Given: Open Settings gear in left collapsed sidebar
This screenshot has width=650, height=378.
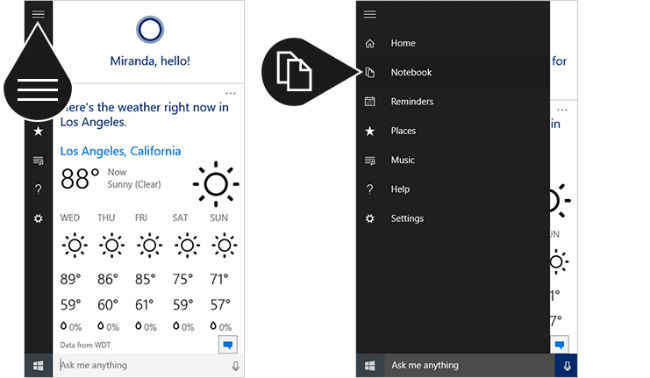Looking at the screenshot, I should coord(38,218).
